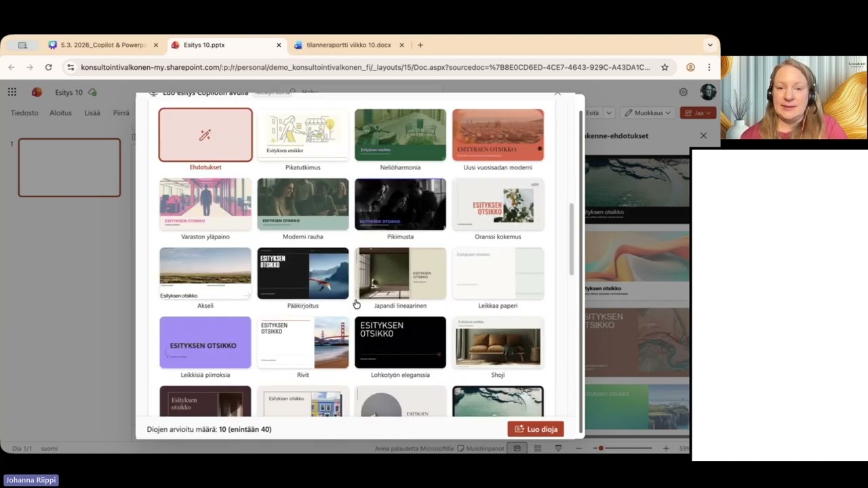This screenshot has width=868, height=488.
Task: Click the suomi language indicator
Action: point(49,449)
